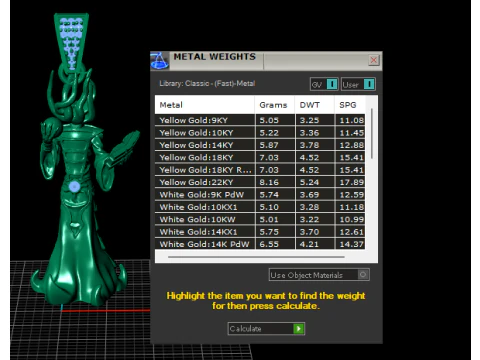Select the Yellow Gold:22KY row

pyautogui.click(x=260, y=182)
